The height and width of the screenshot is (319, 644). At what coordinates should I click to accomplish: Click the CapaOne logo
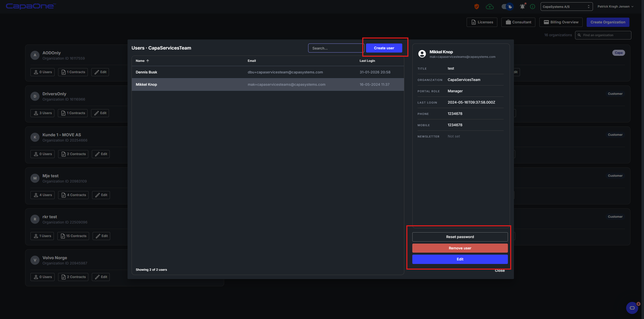coord(31,6)
